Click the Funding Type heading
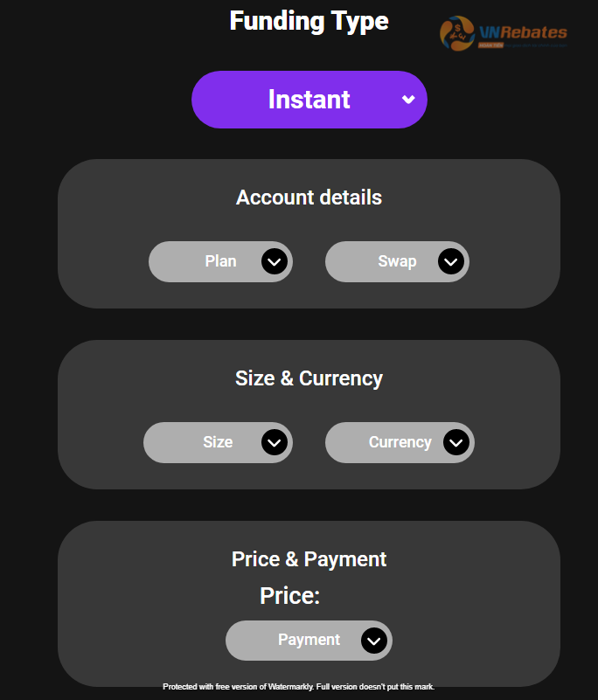The width and height of the screenshot is (598, 700). pyautogui.click(x=309, y=21)
